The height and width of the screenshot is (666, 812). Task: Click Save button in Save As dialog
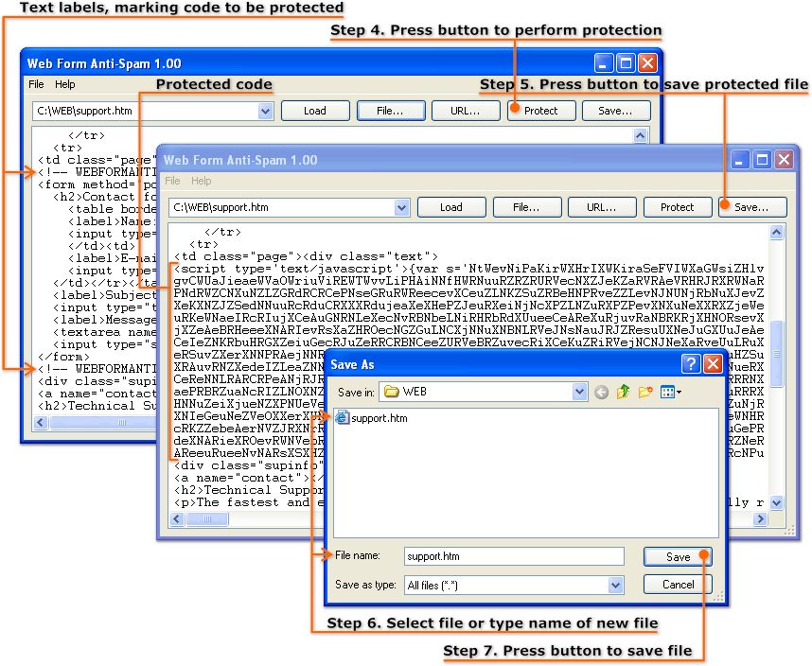click(678, 557)
